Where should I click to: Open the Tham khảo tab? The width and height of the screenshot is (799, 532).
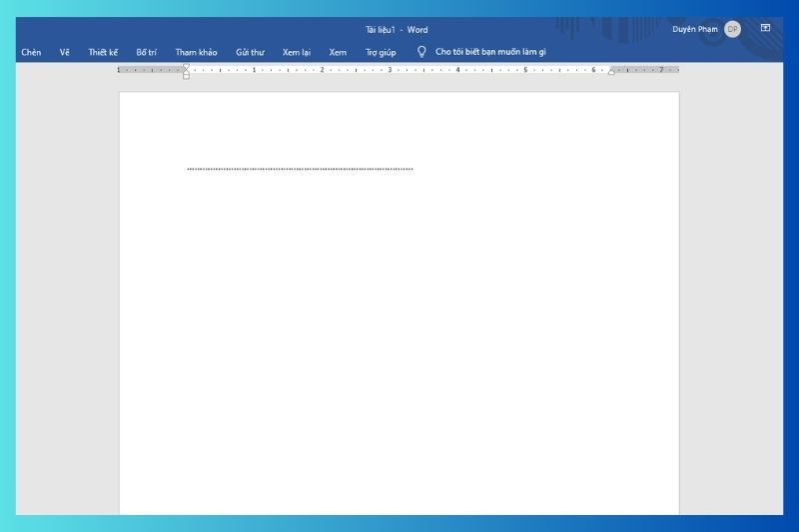point(196,52)
